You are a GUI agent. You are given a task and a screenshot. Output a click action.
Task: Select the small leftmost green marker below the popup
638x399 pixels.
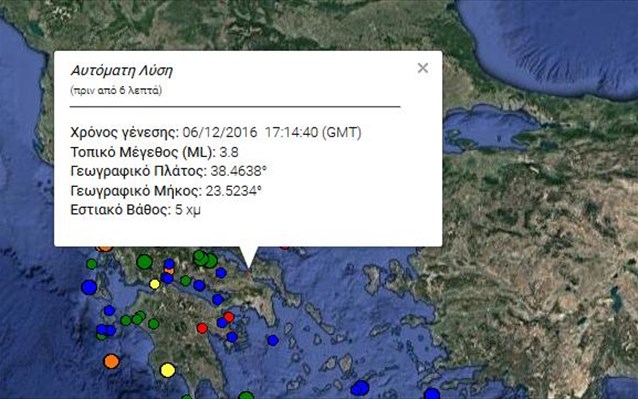point(92,264)
